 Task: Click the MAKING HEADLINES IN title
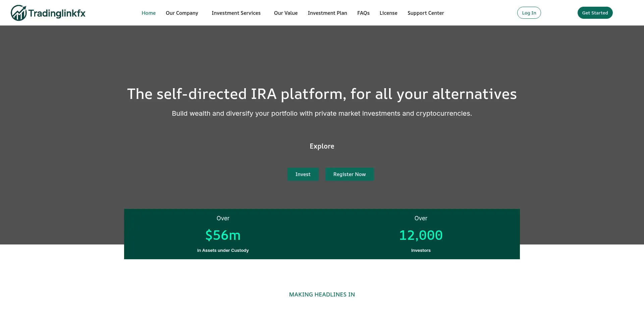(x=322, y=294)
